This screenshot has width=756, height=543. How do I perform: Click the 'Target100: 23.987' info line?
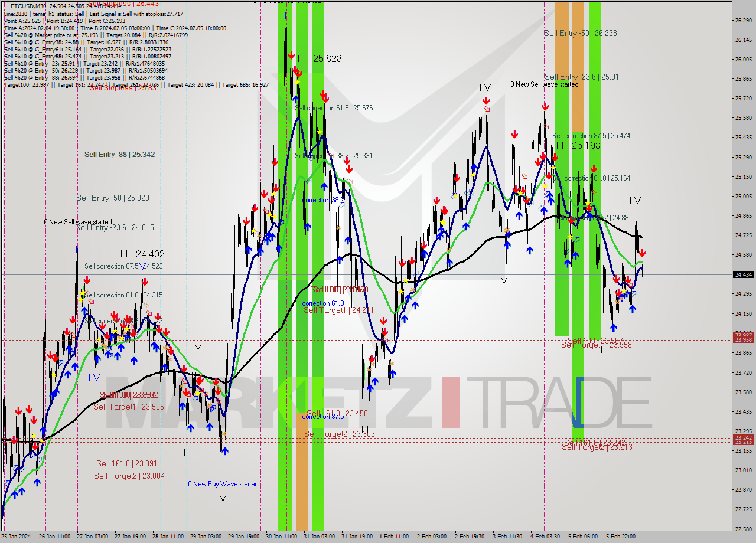[x=136, y=84]
